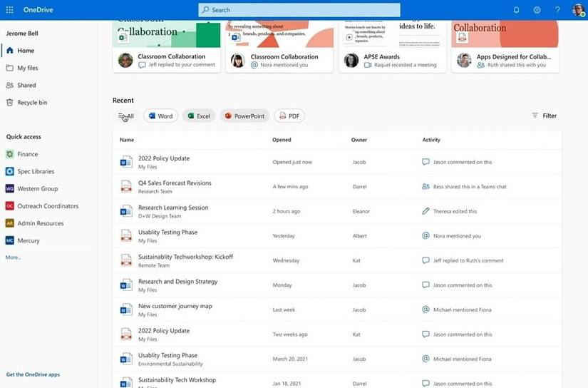
Task: Click comment icon beside Jason commented, Opened just now row
Action: point(425,162)
